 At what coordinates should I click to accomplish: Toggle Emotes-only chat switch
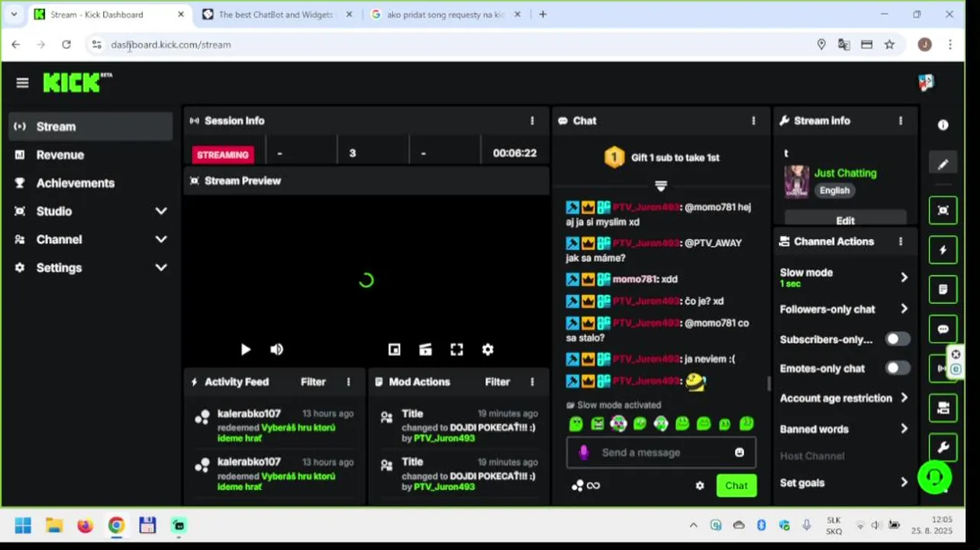click(x=898, y=367)
